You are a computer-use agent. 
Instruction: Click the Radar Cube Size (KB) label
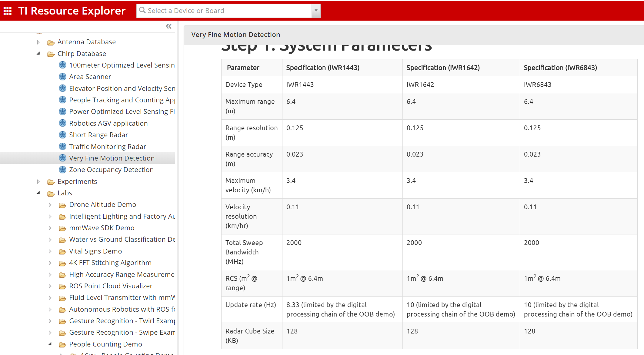pos(250,336)
